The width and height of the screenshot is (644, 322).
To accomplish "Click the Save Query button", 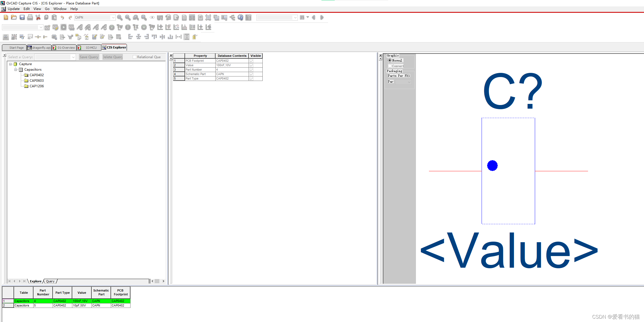I will tap(89, 57).
